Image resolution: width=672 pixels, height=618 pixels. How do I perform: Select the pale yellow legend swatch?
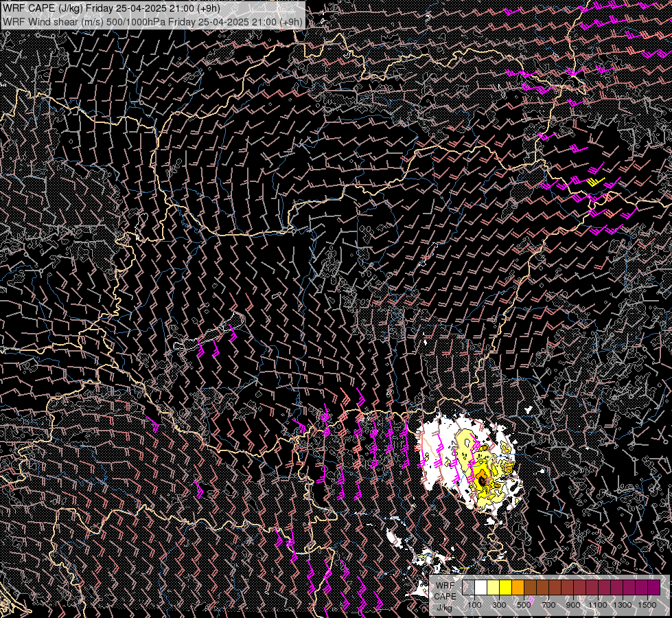tap(494, 588)
